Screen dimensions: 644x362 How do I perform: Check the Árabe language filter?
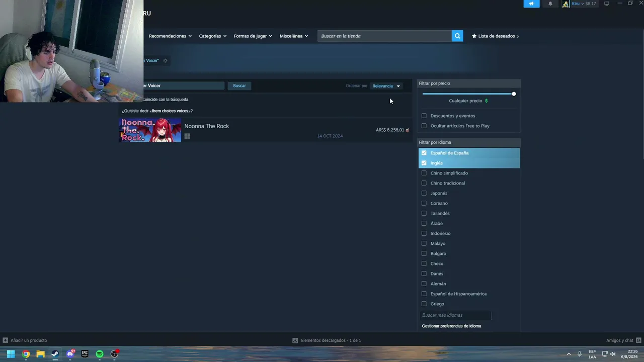pos(424,223)
